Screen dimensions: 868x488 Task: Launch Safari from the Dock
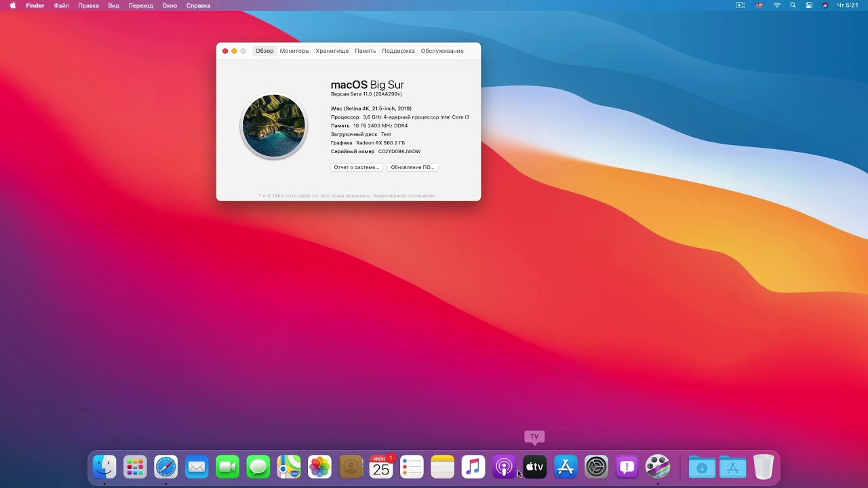[x=165, y=466]
